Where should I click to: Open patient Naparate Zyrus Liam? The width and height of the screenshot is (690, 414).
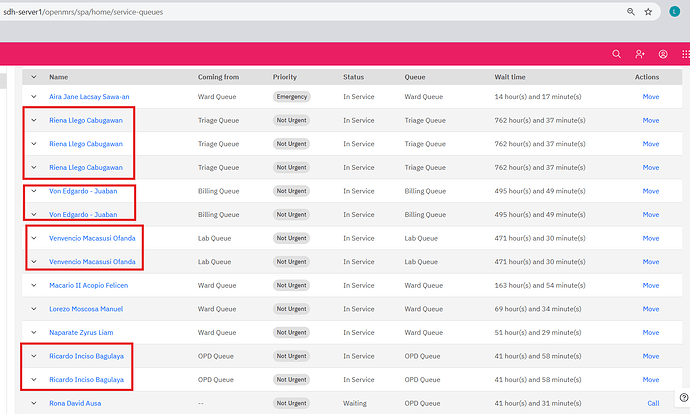pos(81,333)
